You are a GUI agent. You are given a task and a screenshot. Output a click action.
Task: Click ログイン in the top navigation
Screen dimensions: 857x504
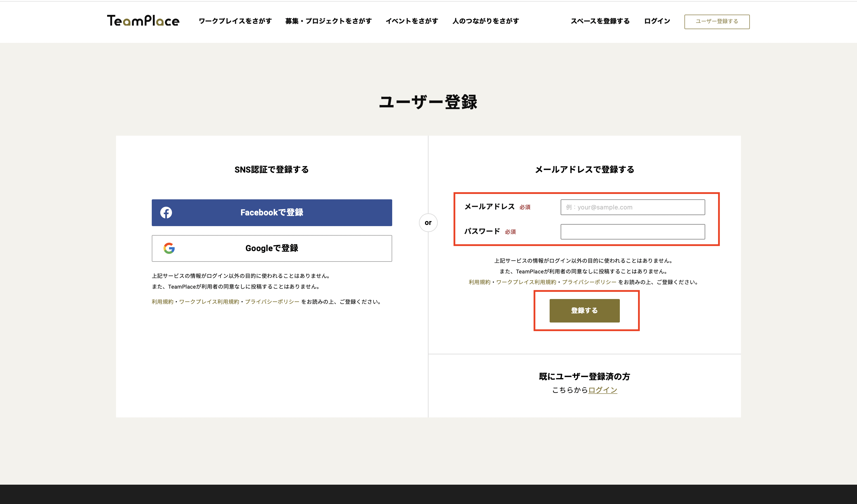coord(657,21)
